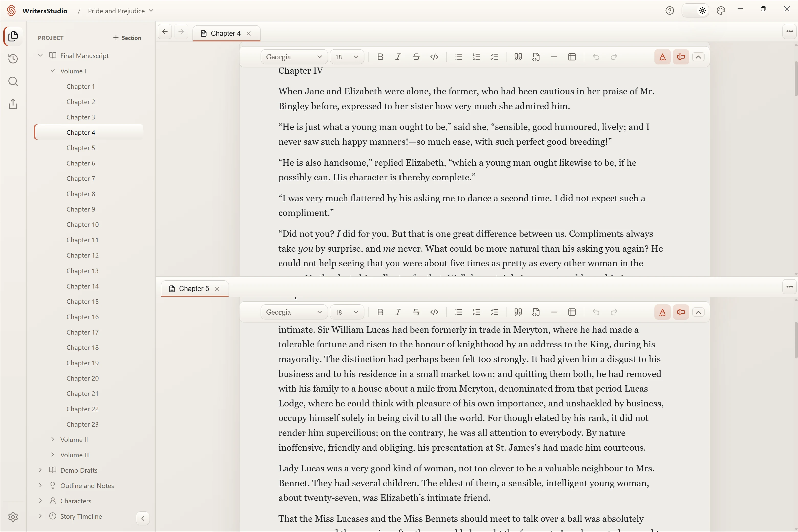The width and height of the screenshot is (798, 532).
Task: Toggle bold in Chapter 4 toolbar
Action: click(x=380, y=57)
